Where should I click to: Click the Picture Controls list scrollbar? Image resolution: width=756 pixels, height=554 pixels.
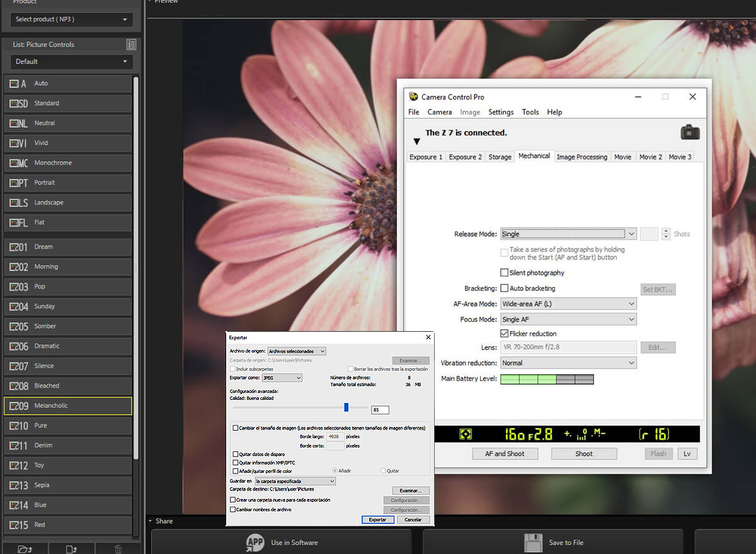(135, 268)
